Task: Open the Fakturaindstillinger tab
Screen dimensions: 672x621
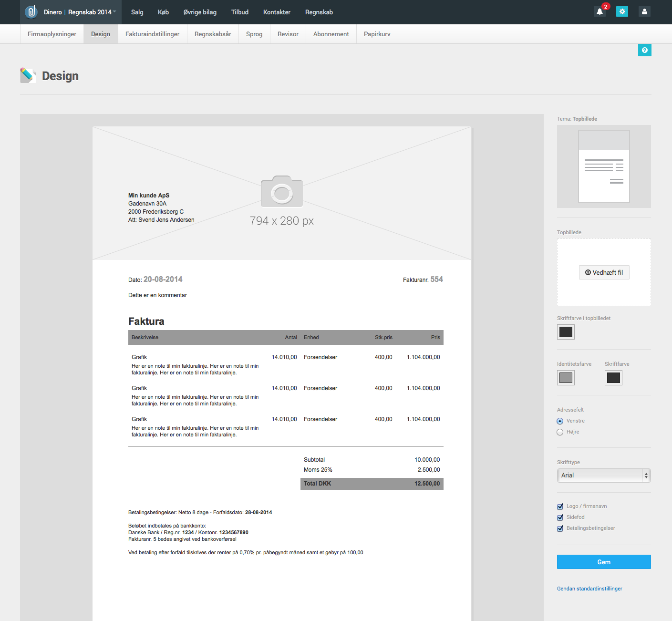Action: pyautogui.click(x=152, y=34)
